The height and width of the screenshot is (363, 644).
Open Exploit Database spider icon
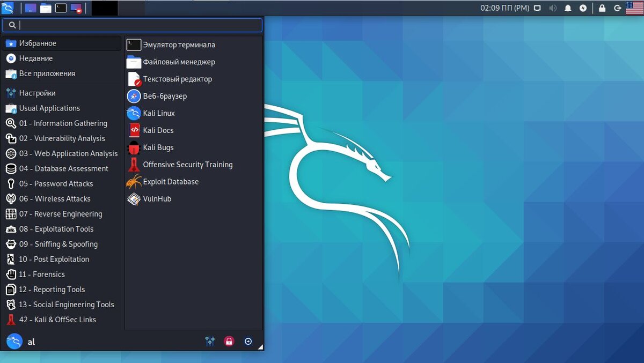tap(134, 182)
